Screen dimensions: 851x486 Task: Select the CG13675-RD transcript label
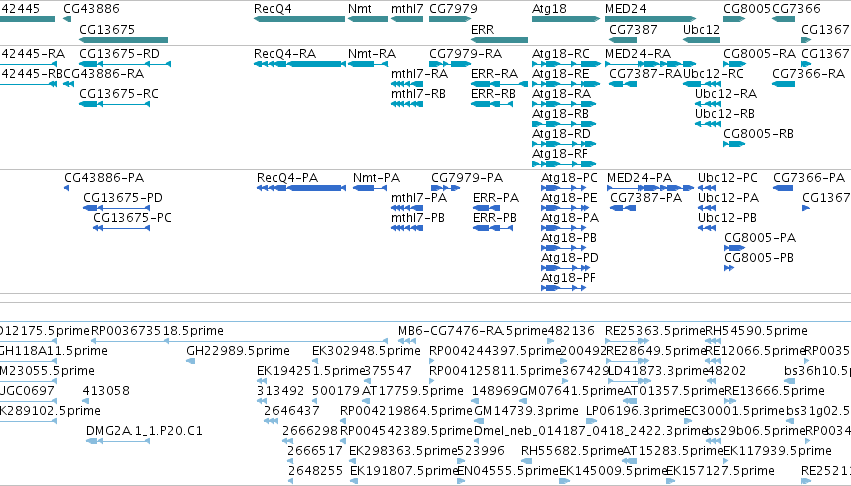tap(119, 54)
